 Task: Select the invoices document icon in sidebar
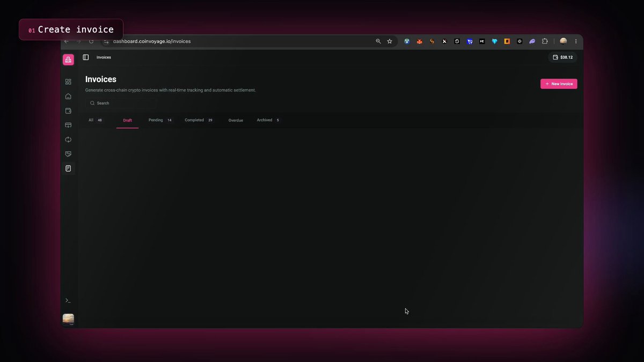click(68, 168)
